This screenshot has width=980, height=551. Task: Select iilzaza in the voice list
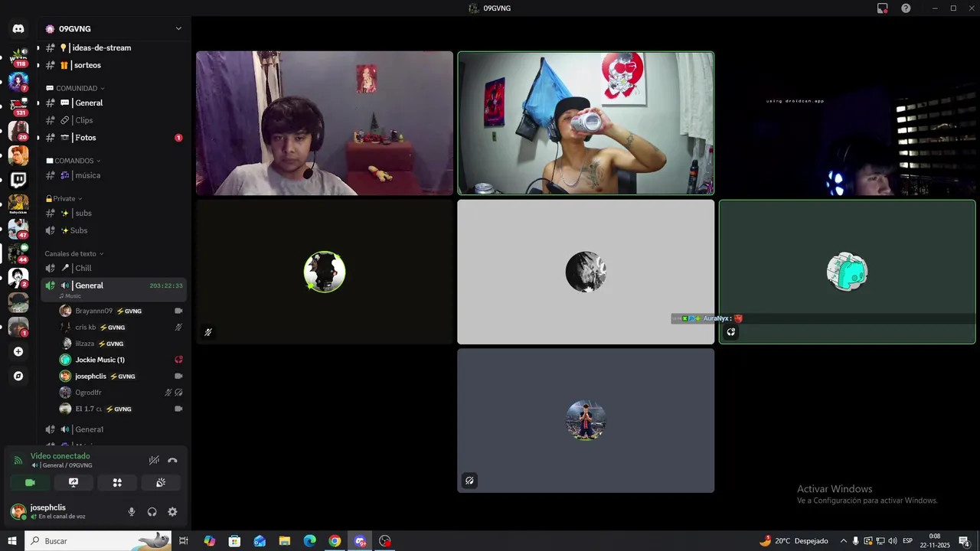click(x=121, y=344)
